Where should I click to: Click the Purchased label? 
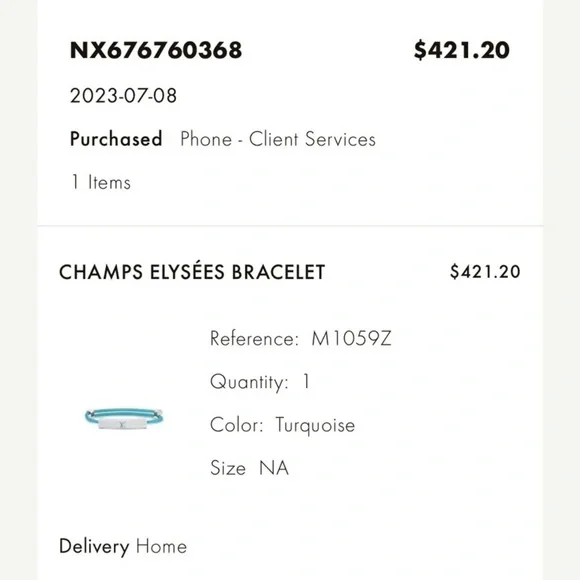click(x=116, y=139)
